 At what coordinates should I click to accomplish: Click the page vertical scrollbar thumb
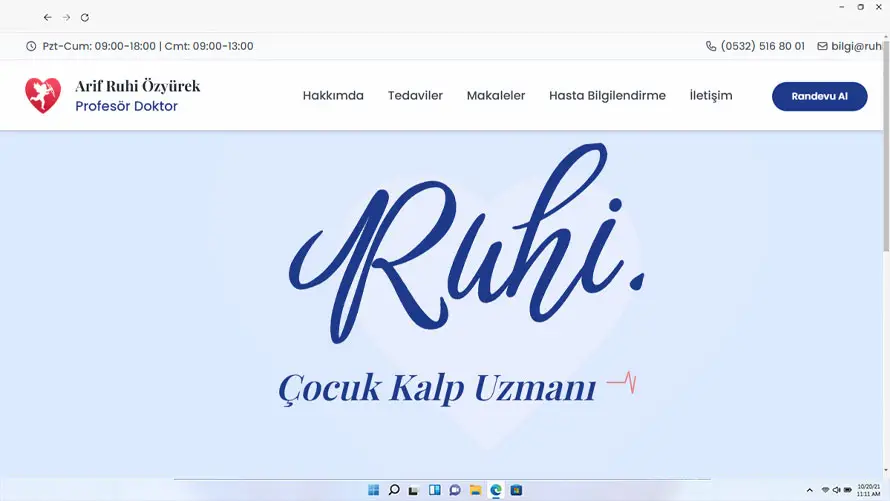pyautogui.click(x=886, y=145)
